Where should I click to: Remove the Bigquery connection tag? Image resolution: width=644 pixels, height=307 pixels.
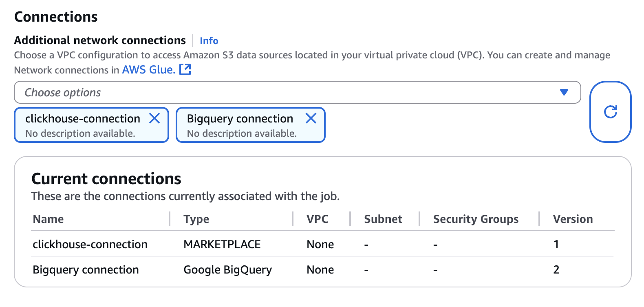tap(311, 118)
